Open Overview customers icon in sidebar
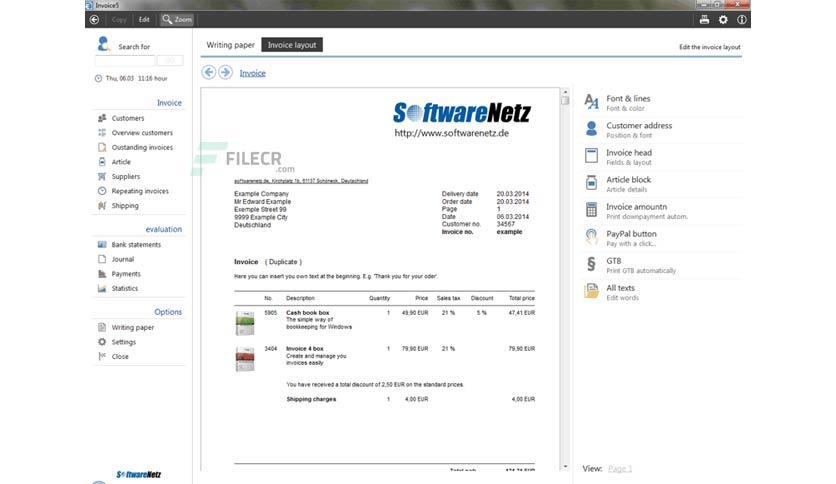This screenshot has height=484, width=836. tap(102, 132)
